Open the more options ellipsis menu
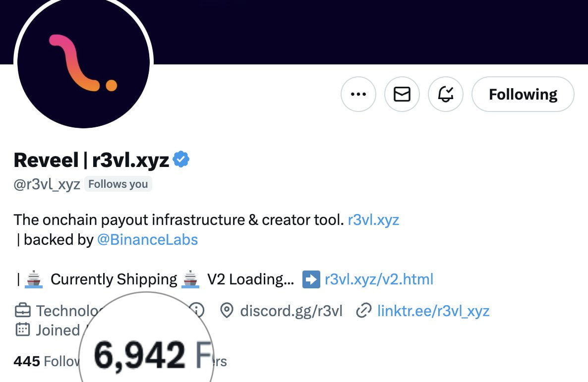The height and width of the screenshot is (382, 588). click(358, 94)
